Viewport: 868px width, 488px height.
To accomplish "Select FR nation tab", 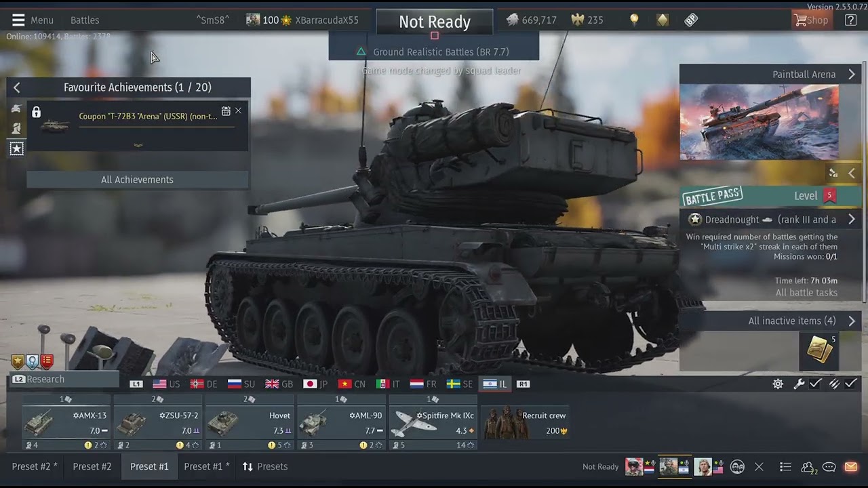I will click(x=424, y=384).
